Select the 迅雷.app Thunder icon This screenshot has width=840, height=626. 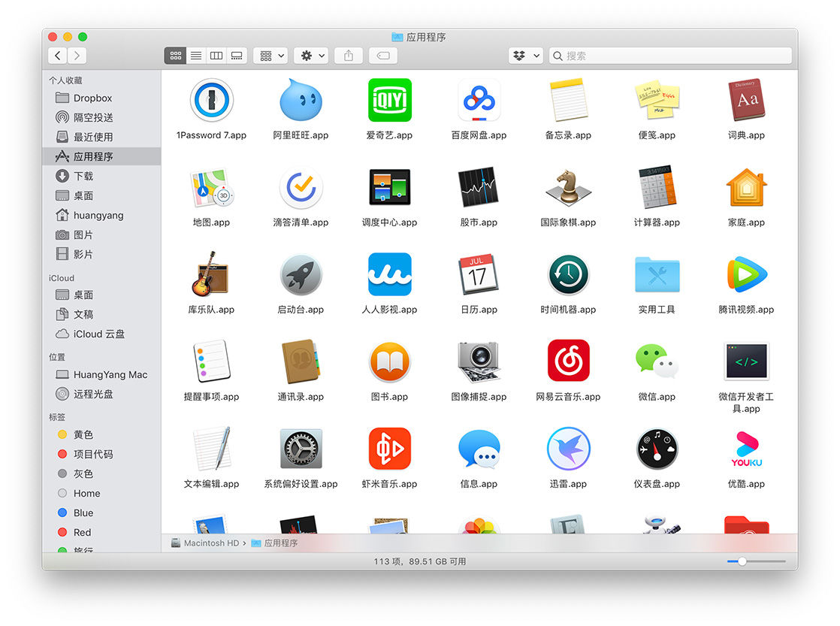568,449
